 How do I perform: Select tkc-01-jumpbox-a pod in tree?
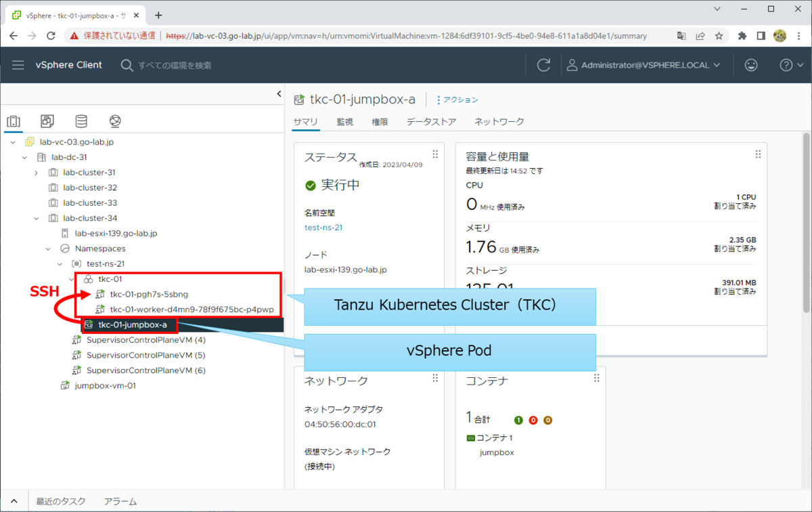click(132, 325)
